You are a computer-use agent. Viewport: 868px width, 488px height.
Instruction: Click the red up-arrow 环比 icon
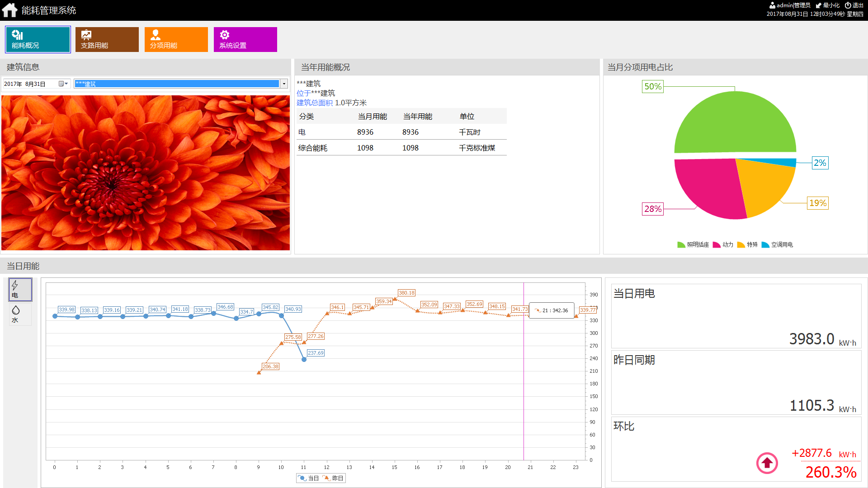[767, 463]
